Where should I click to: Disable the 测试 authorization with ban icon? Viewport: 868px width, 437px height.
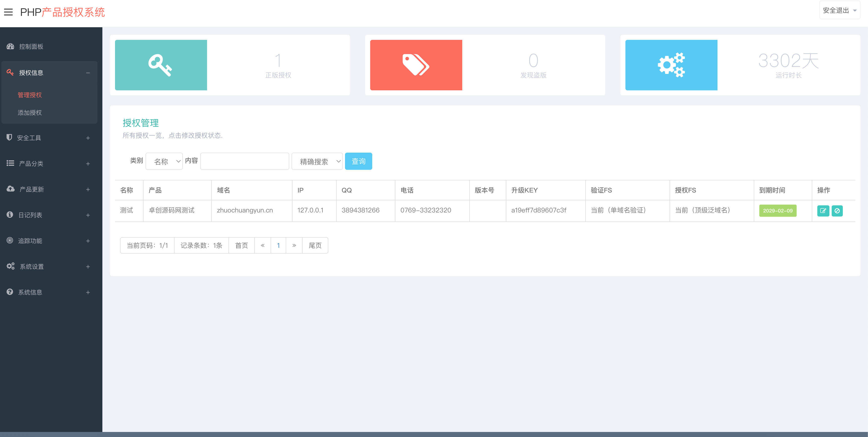(838, 211)
